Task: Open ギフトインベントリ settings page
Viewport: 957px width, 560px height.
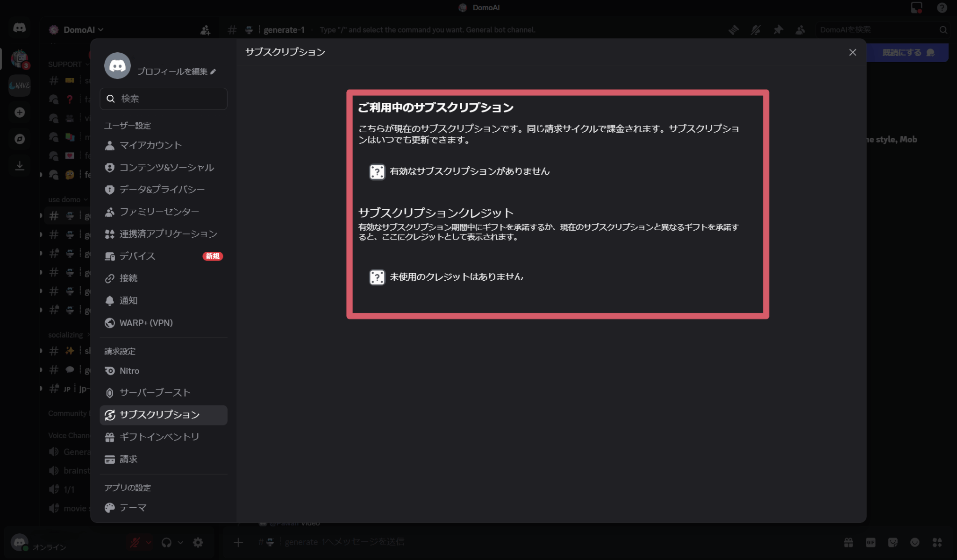Action: [x=159, y=437]
